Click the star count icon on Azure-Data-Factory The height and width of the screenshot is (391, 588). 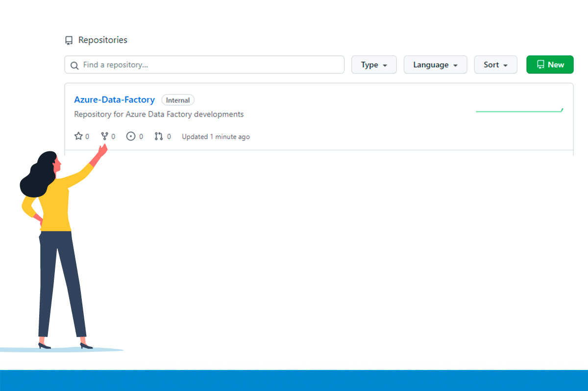click(77, 136)
